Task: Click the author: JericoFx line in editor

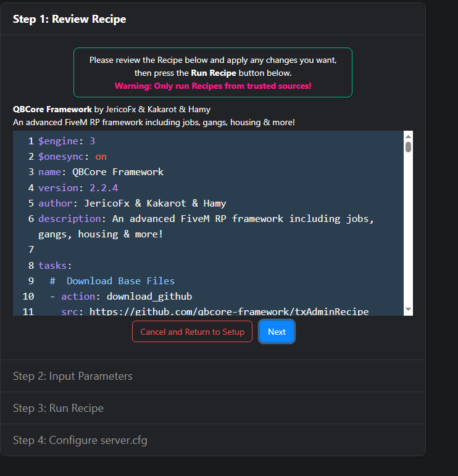Action: tap(132, 203)
